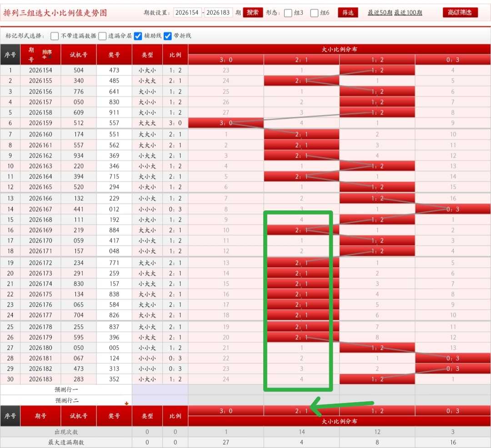The width and height of the screenshot is (491, 448).
Task: Click the top 类型 column header
Action: coord(147,55)
